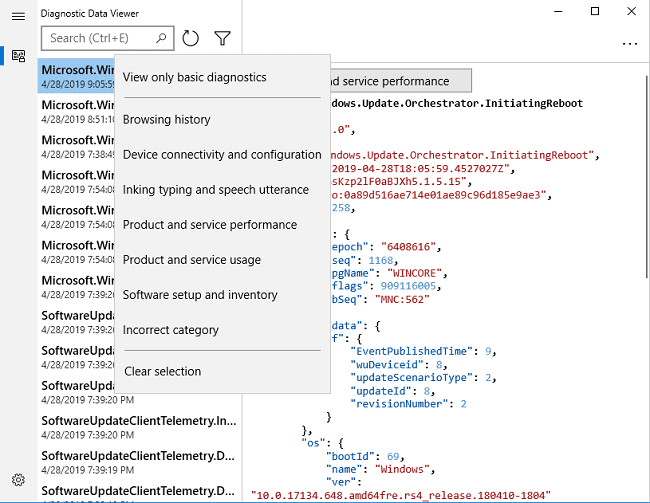Screen dimensions: 650x503
Task: Click the "EventPublishedTime" JSON key
Action: pos(411,351)
